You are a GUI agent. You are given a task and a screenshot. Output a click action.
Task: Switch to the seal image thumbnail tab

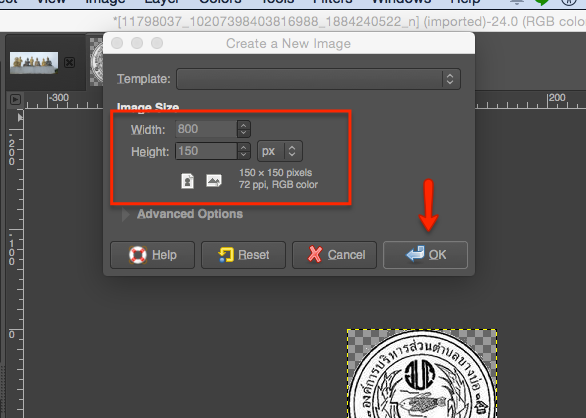pos(96,62)
